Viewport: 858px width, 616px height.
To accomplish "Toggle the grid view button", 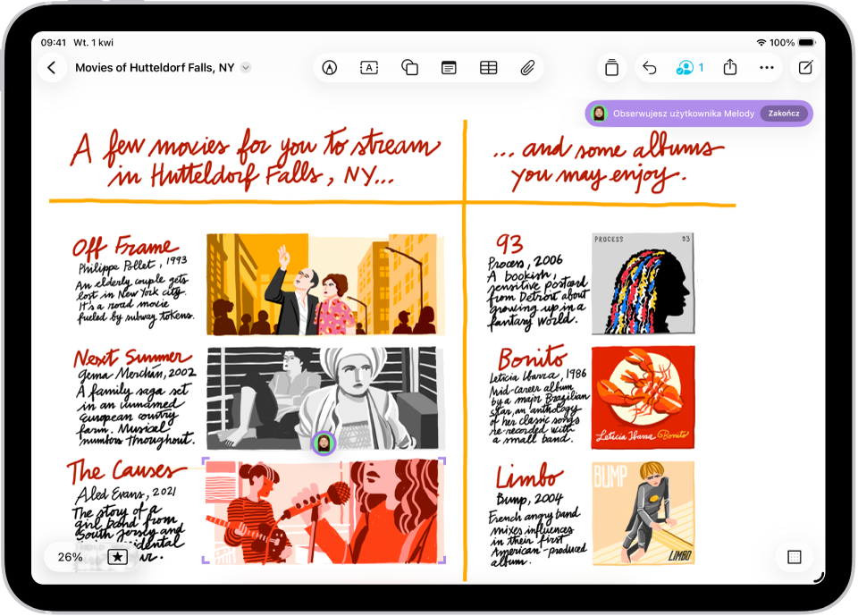I will [794, 557].
